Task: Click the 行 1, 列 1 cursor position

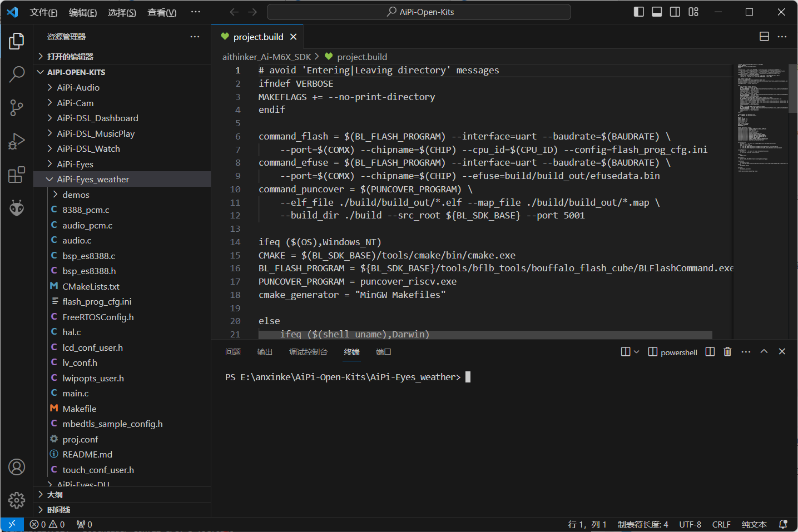Action: pos(587,524)
